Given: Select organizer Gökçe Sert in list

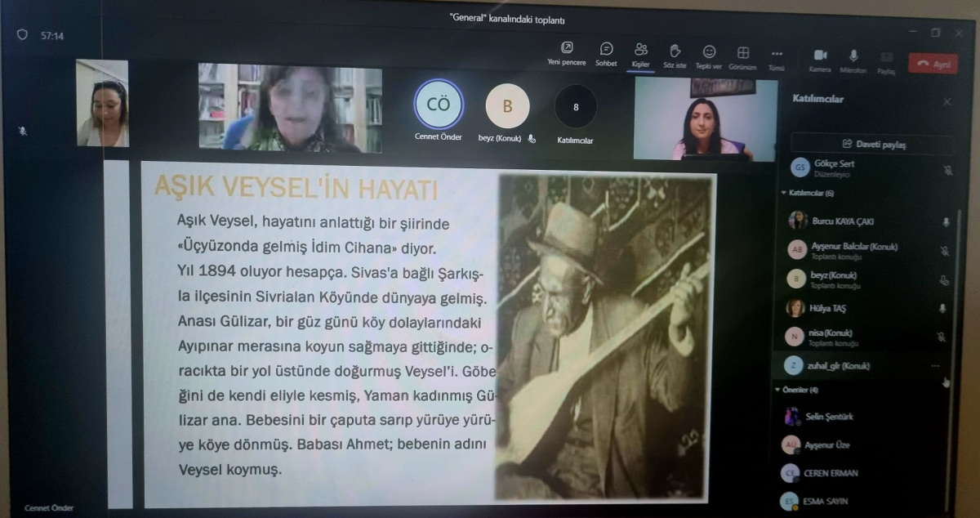Looking at the screenshot, I should 872,167.
